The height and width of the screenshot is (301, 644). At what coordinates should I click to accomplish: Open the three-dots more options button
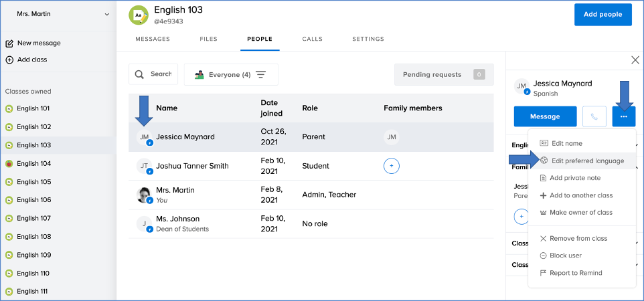point(623,116)
